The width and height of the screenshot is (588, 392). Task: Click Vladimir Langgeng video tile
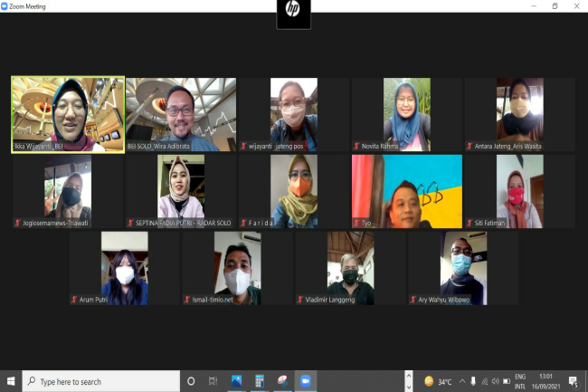[x=350, y=268]
